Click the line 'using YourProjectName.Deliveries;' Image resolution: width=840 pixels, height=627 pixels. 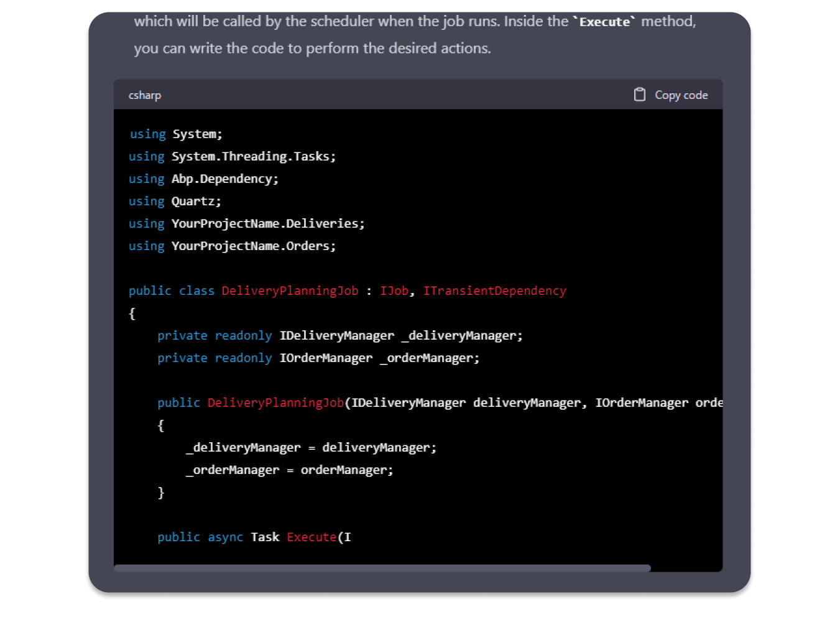pos(247,224)
